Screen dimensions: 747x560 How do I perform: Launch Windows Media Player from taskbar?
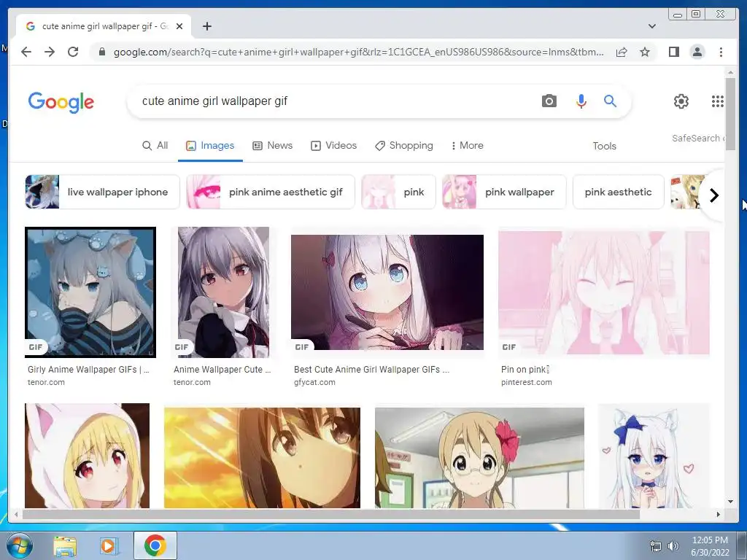pyautogui.click(x=109, y=545)
